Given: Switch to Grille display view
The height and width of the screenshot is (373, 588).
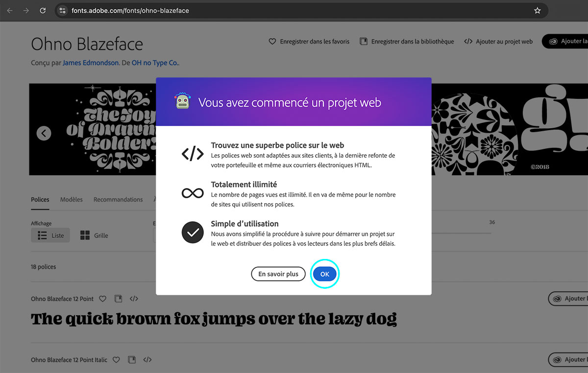Looking at the screenshot, I should click(94, 235).
